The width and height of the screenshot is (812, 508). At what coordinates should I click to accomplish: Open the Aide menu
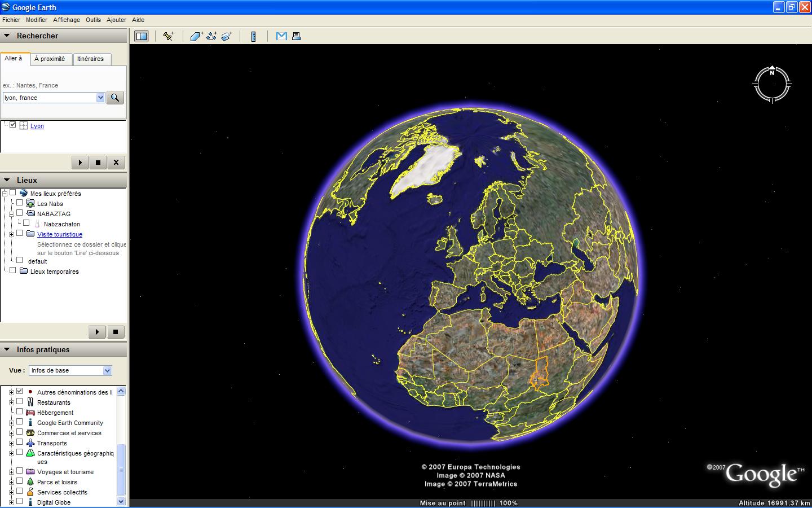pos(138,20)
